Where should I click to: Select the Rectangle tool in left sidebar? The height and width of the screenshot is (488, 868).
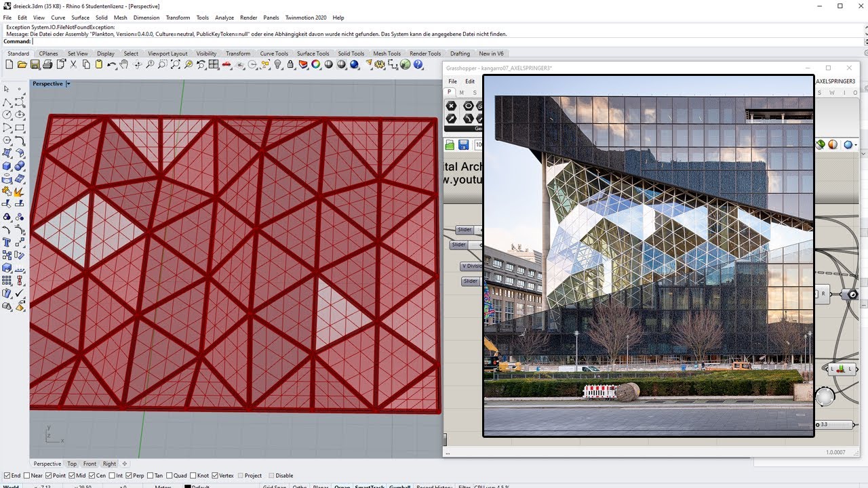[20, 128]
